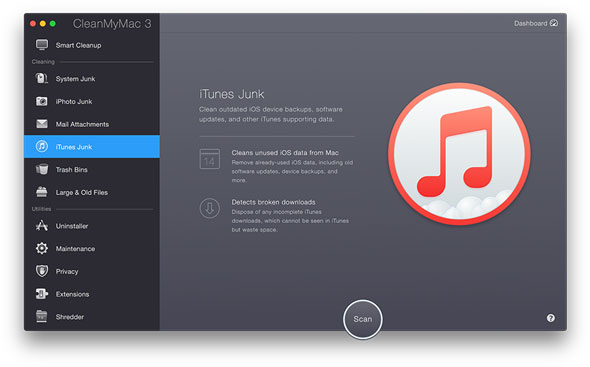Click the iTunes Junk heading text

click(232, 94)
